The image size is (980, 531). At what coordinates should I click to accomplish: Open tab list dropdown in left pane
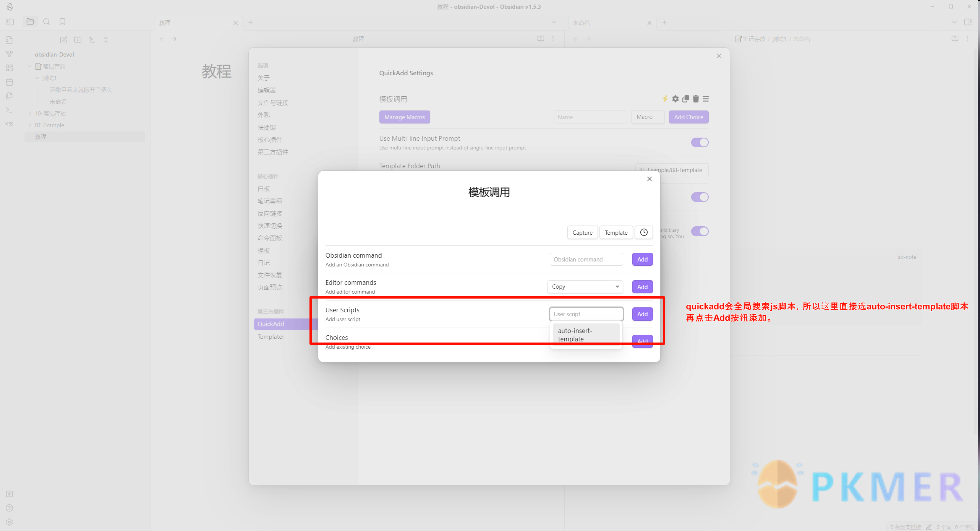tap(553, 23)
